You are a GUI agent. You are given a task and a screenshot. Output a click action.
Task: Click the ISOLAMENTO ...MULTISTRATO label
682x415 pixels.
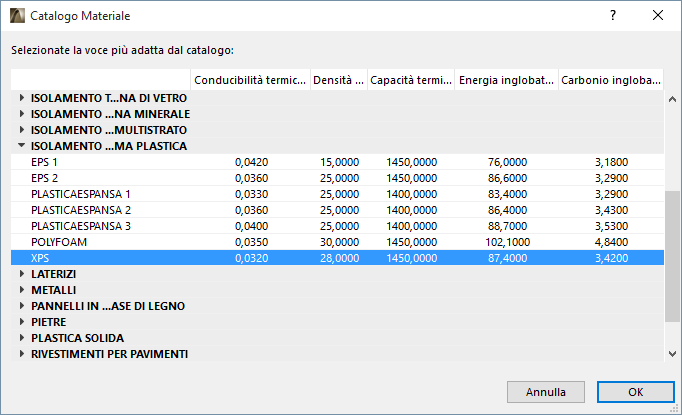[109, 130]
